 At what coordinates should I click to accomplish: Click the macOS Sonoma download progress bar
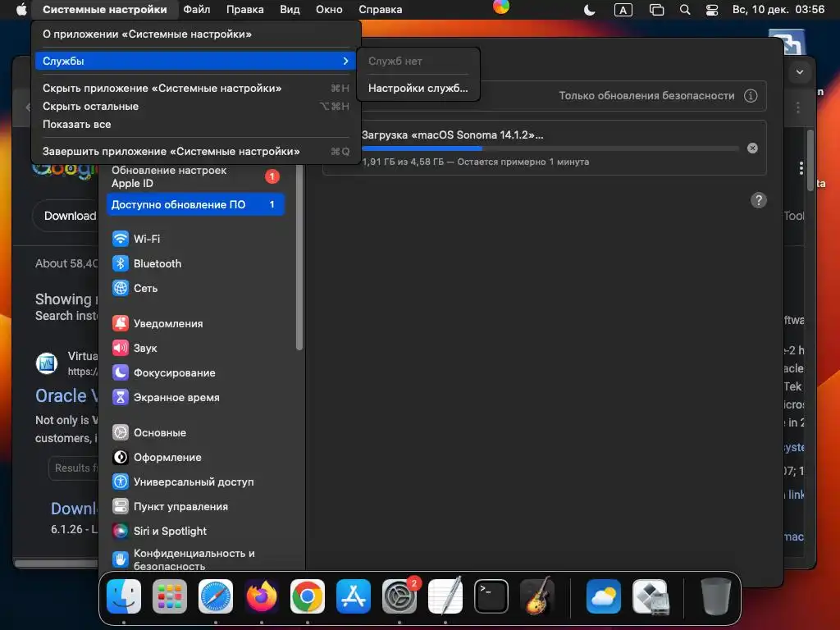[550, 148]
